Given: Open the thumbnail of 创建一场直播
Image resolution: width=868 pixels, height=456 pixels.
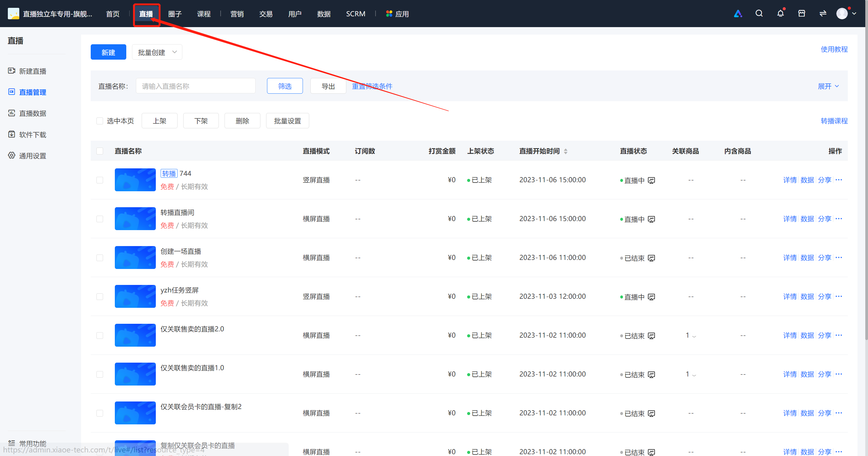Looking at the screenshot, I should (135, 258).
